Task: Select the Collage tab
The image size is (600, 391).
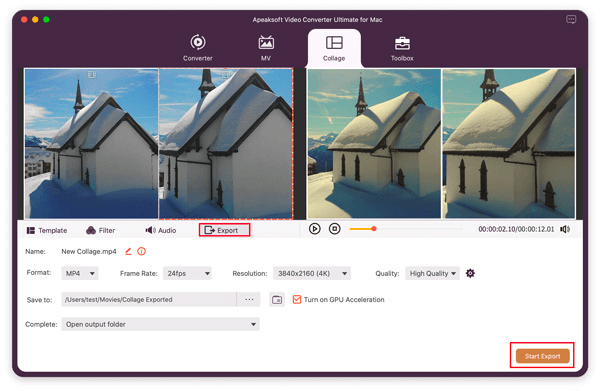Action: pos(334,48)
